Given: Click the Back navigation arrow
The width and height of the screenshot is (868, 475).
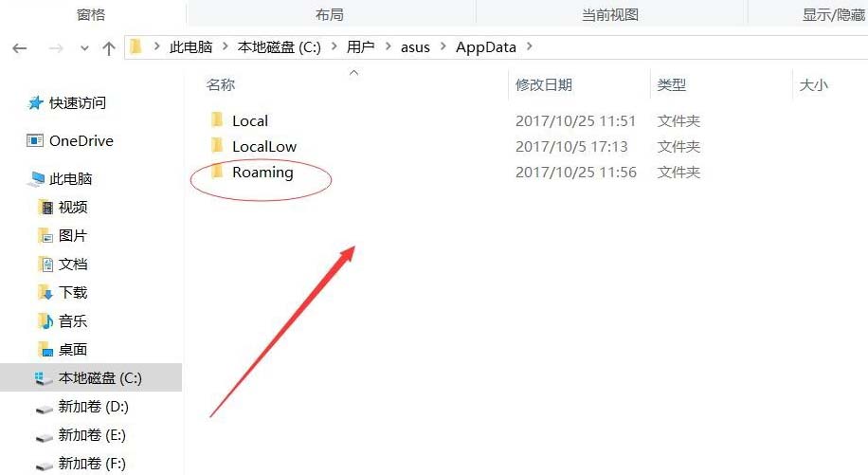Looking at the screenshot, I should coord(19,48).
